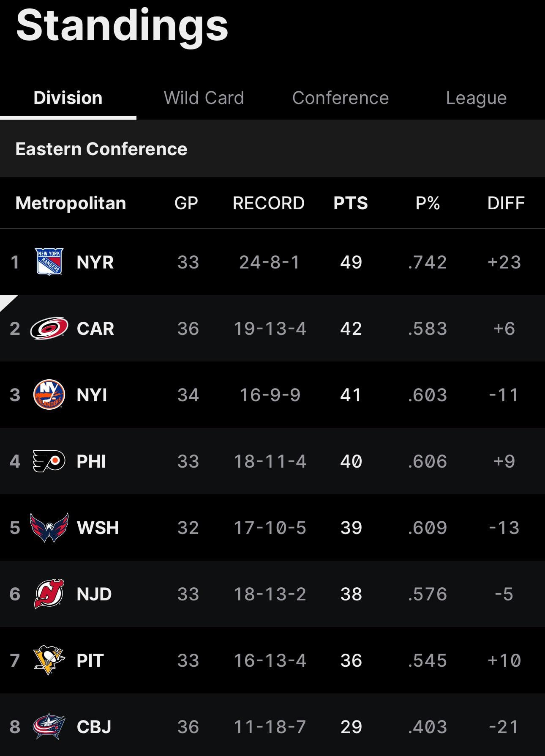Switch to the Wild Card tab
This screenshot has height=756, width=545.
point(204,98)
